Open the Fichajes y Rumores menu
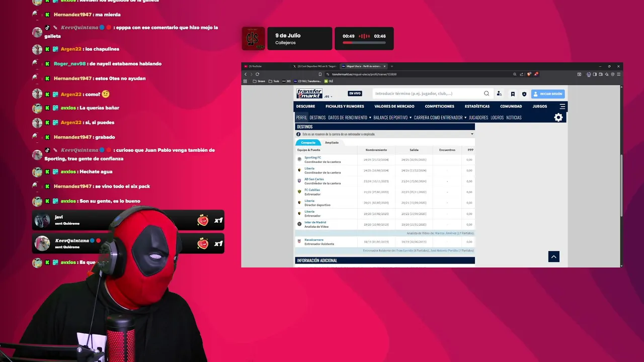The height and width of the screenshot is (362, 644). point(345,107)
